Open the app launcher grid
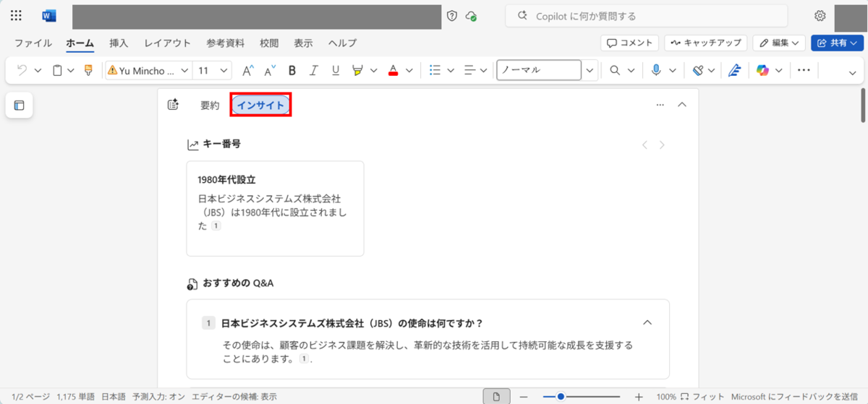868x404 pixels. [16, 16]
